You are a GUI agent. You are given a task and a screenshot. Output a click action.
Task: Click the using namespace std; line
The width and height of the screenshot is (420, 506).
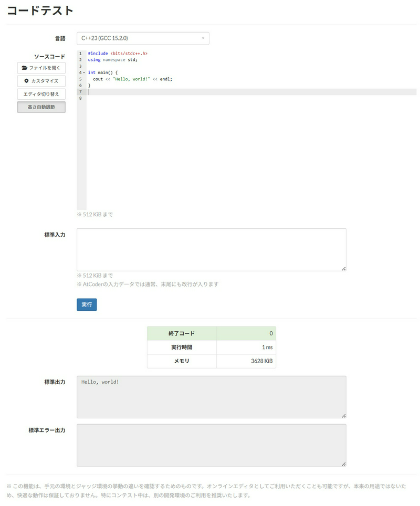112,60
